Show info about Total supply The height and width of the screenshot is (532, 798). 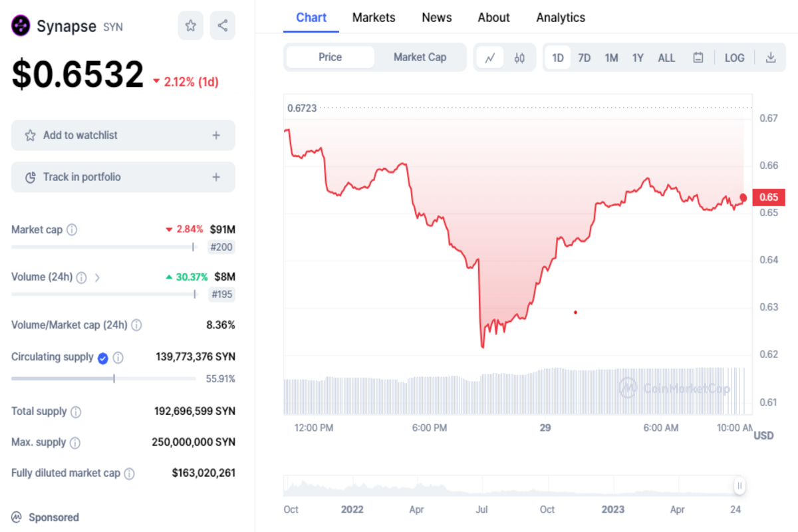[x=76, y=412]
